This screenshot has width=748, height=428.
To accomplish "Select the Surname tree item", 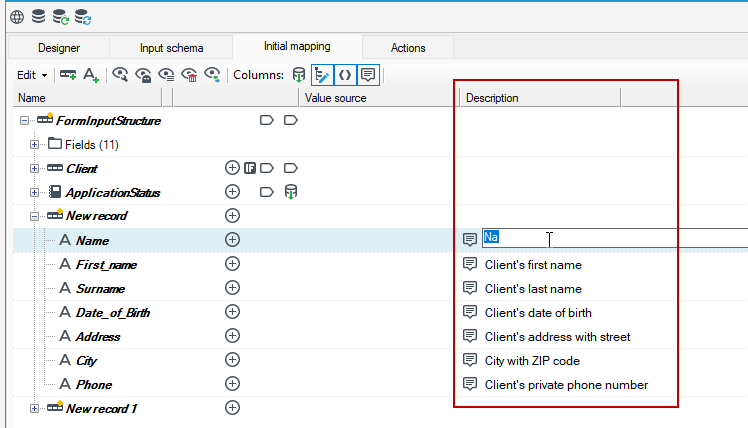I will point(100,289).
